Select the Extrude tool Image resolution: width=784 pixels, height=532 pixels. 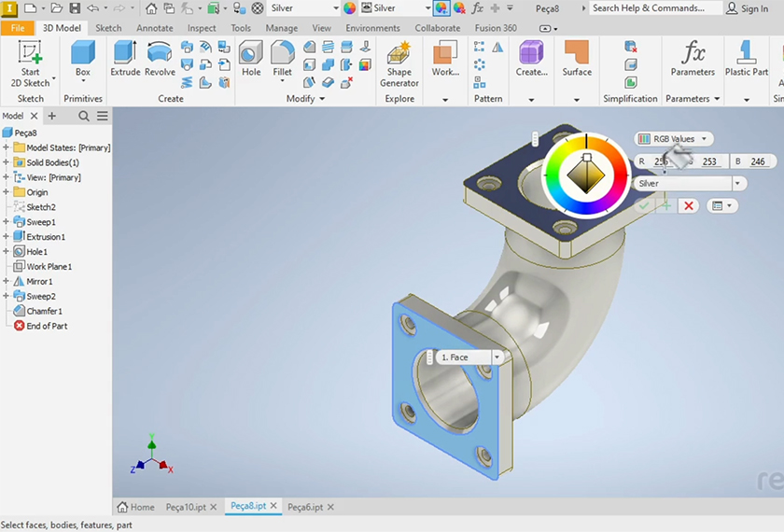coord(125,59)
